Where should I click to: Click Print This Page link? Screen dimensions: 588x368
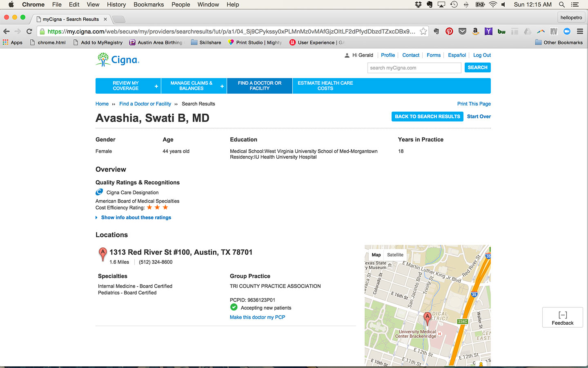click(474, 104)
